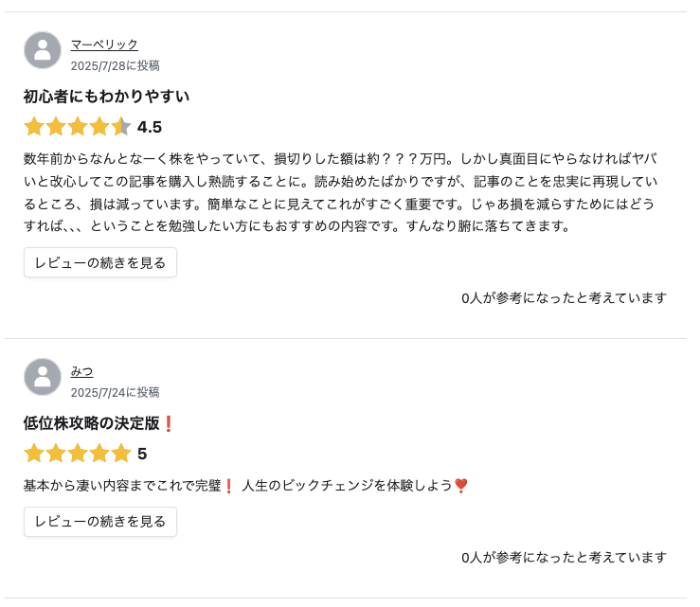Click the 4.5 rating number
700x607 pixels.
pos(150,127)
